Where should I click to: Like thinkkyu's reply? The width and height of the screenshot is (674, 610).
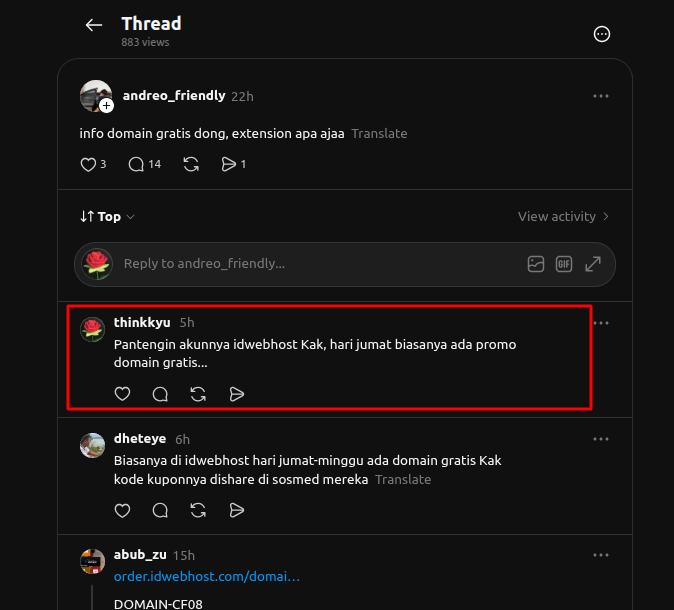[123, 394]
